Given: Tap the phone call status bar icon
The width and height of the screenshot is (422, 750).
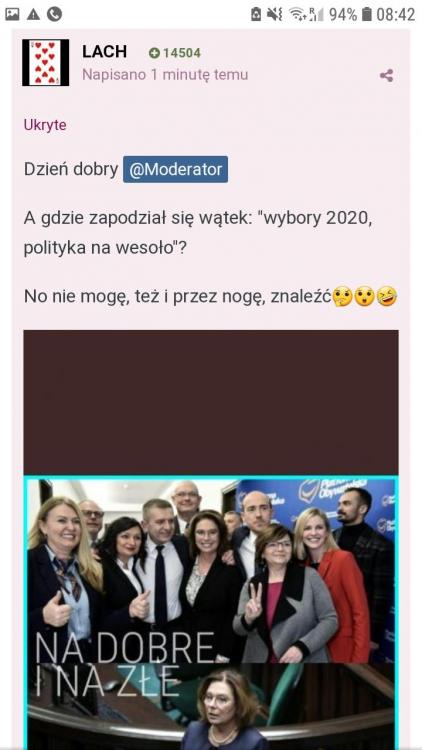Looking at the screenshot, I should point(55,14).
